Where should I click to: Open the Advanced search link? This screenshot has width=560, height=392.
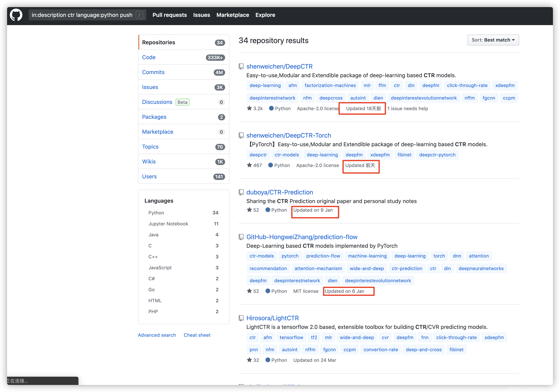157,335
